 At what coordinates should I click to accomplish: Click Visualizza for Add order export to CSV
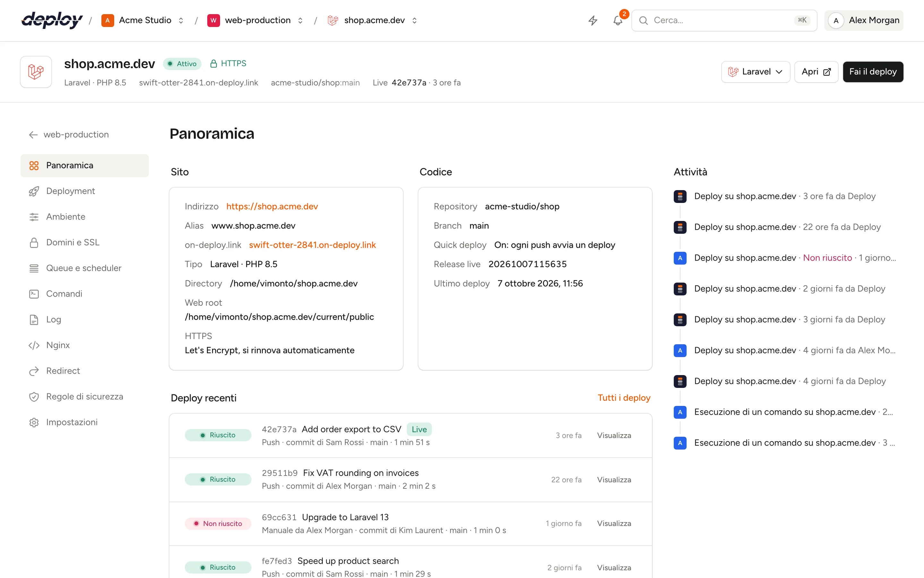tap(614, 435)
